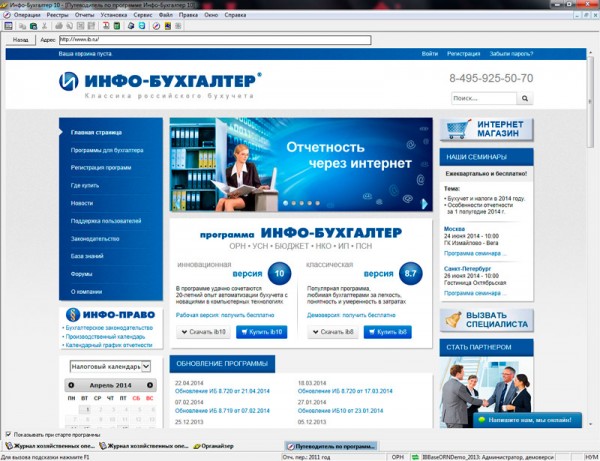The width and height of the screenshot is (600, 461).
Task: Click status bar text Отч. пер.: 2011 год
Action: coord(306,457)
